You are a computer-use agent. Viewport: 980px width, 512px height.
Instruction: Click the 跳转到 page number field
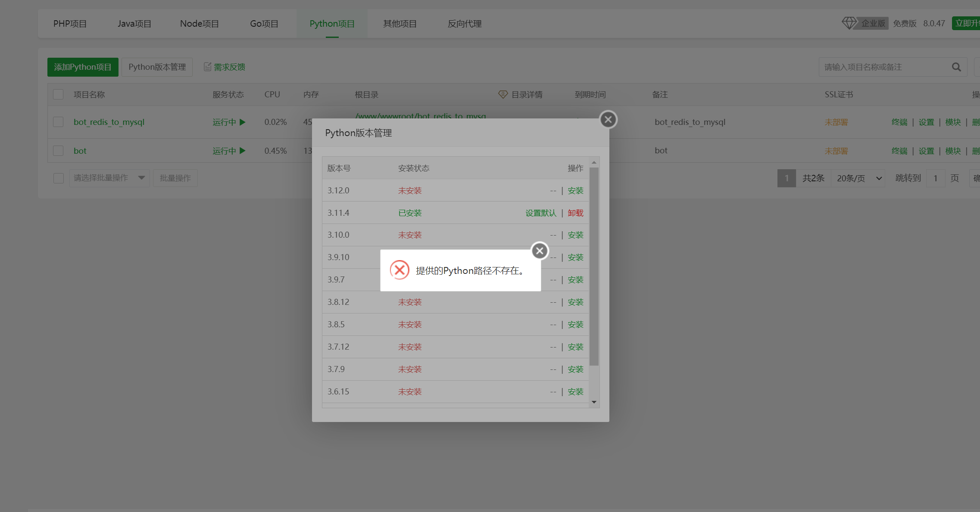[x=936, y=178]
